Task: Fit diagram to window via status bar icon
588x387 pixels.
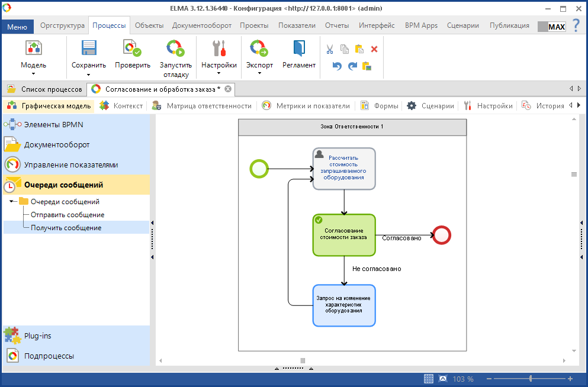Action: 443,378
